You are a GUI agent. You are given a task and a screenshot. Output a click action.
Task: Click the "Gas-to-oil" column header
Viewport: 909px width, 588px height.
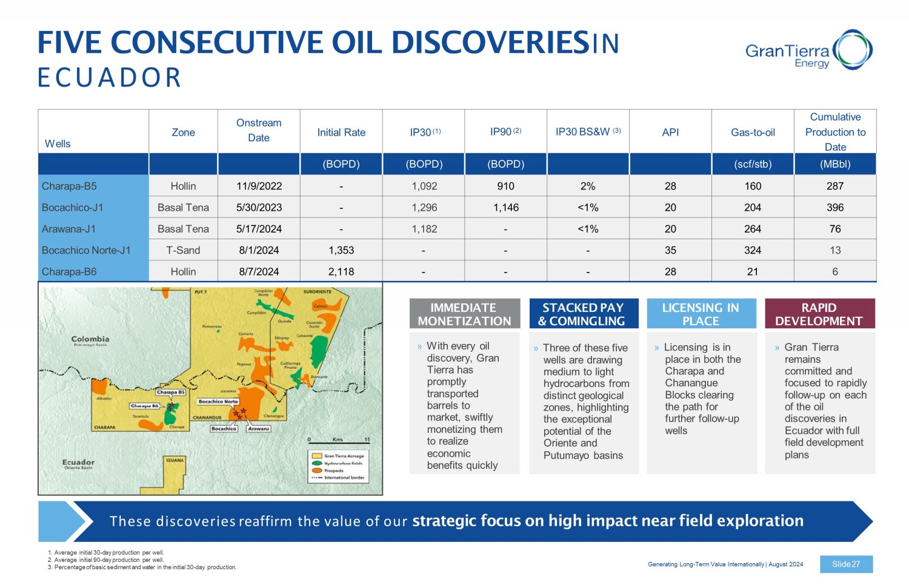[x=753, y=132]
